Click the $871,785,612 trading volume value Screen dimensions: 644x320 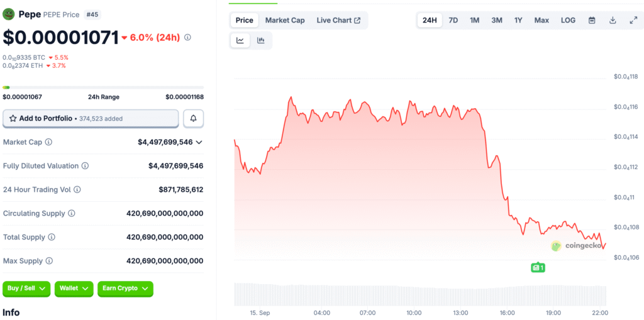pos(181,190)
